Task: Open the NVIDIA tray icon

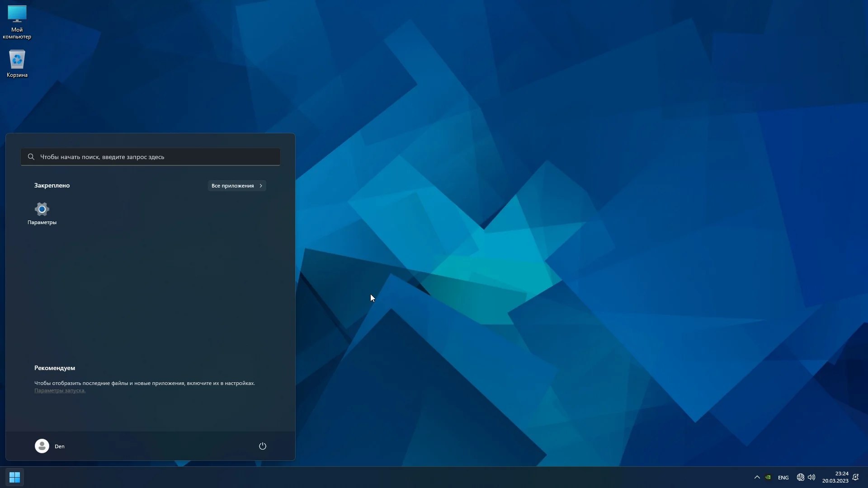Action: pos(768,477)
